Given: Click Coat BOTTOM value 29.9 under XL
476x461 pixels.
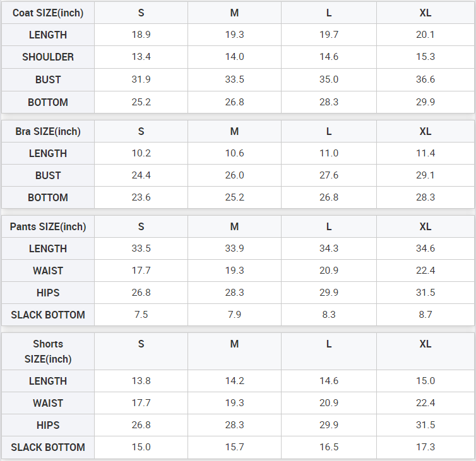Looking at the screenshot, I should click(425, 102).
